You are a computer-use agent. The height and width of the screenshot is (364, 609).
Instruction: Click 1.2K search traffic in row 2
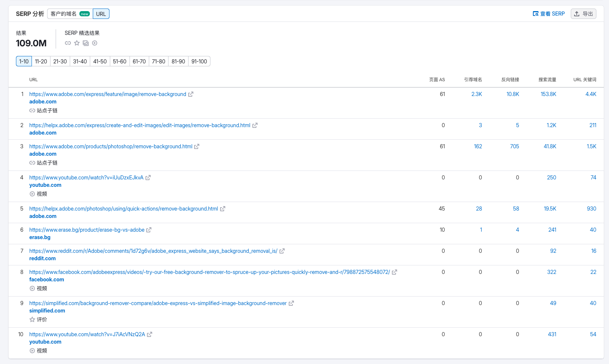[x=551, y=125]
